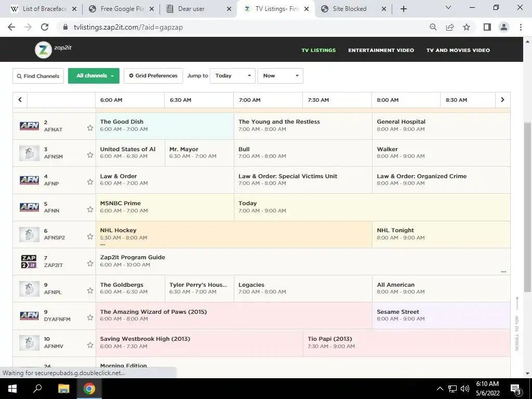Open Sesame Street listing
532x399 pixels.
pos(441,315)
